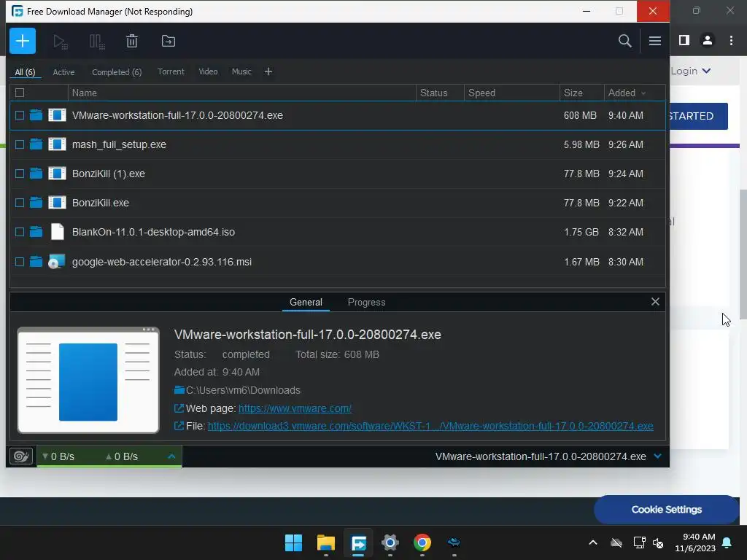This screenshot has width=747, height=560.
Task: Click the STARTED button in Chrome page
Action: click(698, 116)
